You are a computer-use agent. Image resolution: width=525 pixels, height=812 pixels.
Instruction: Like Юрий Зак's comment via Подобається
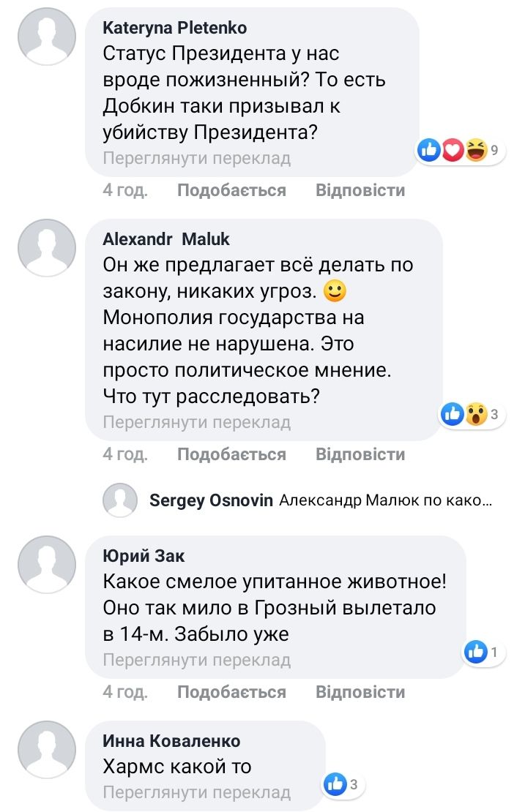point(231,692)
